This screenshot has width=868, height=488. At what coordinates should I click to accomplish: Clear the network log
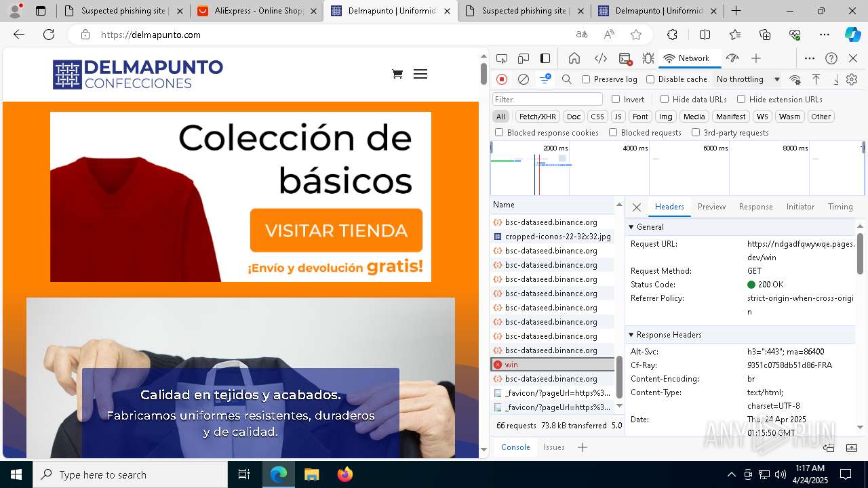click(524, 79)
